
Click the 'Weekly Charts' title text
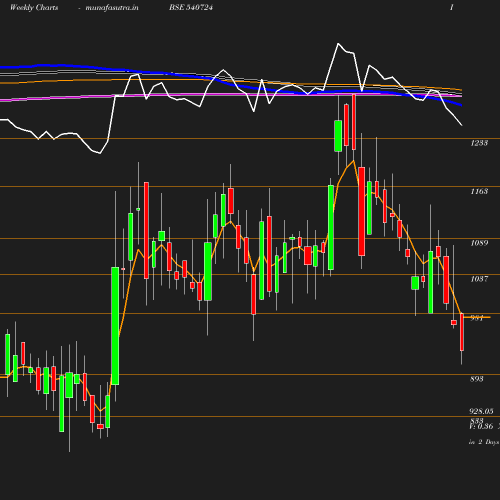click(x=34, y=7)
